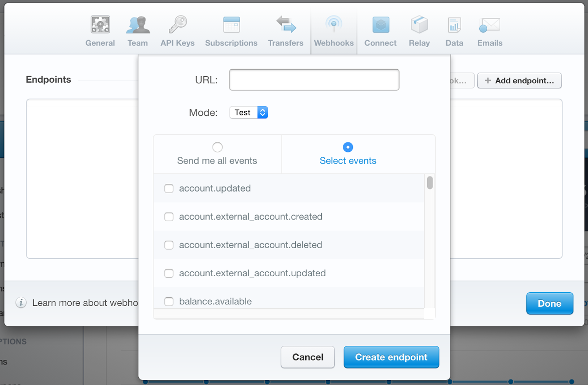Viewport: 588px width, 385px height.
Task: Check account.external_account.deleted event
Action: pos(169,245)
